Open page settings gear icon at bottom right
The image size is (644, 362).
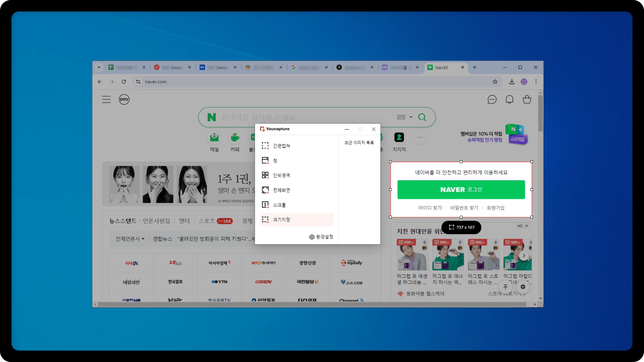coord(523,287)
